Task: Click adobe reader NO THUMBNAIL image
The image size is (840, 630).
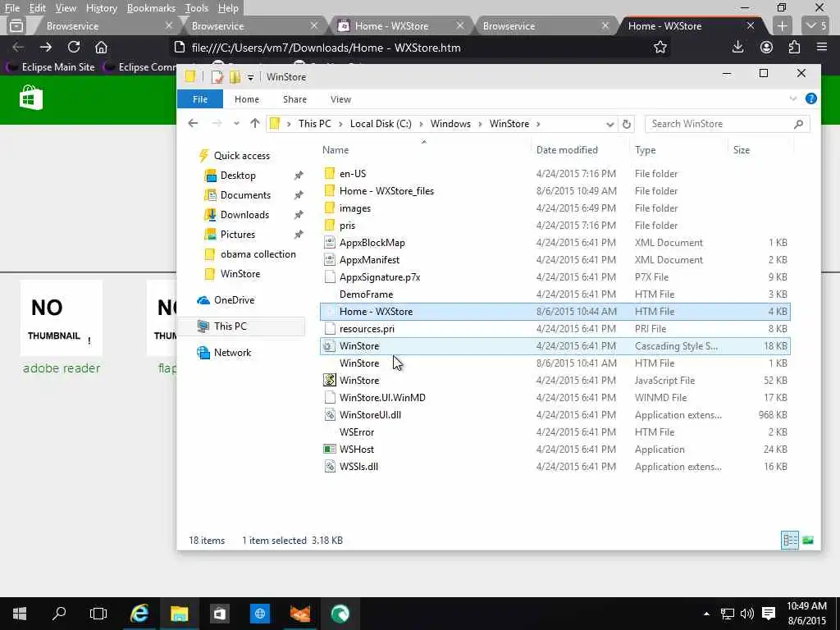Action: coord(61,317)
